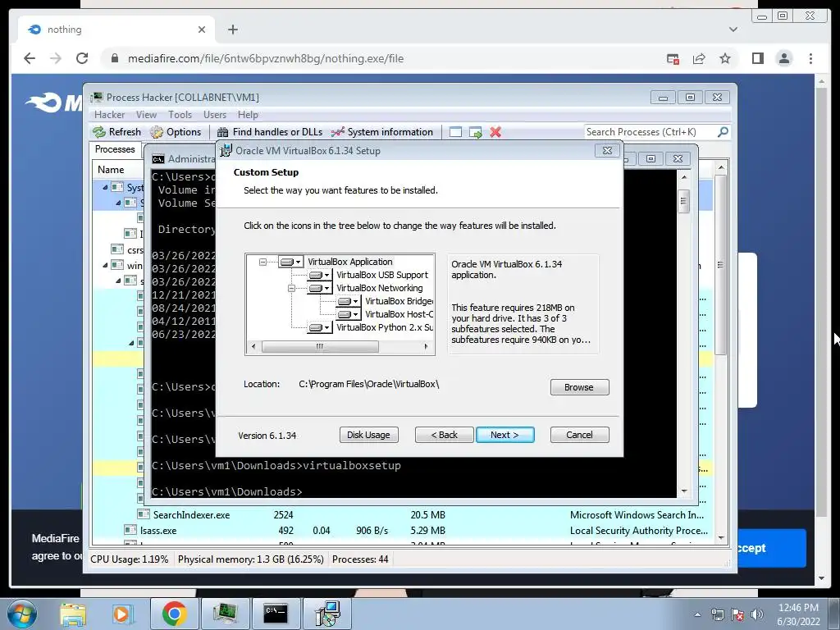Click Chrome reload button
This screenshot has height=630, width=840.
[x=82, y=58]
